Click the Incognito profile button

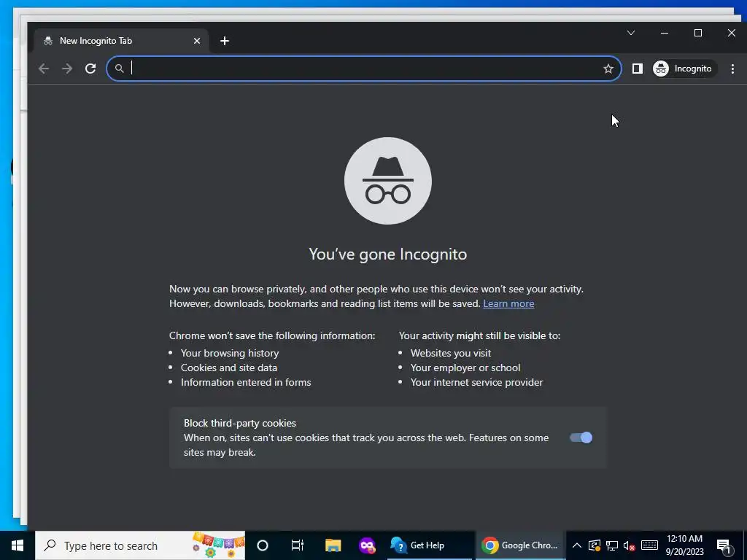(x=684, y=69)
